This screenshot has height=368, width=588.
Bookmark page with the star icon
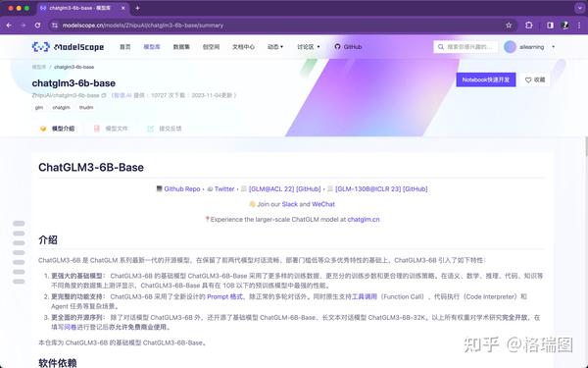[509, 26]
